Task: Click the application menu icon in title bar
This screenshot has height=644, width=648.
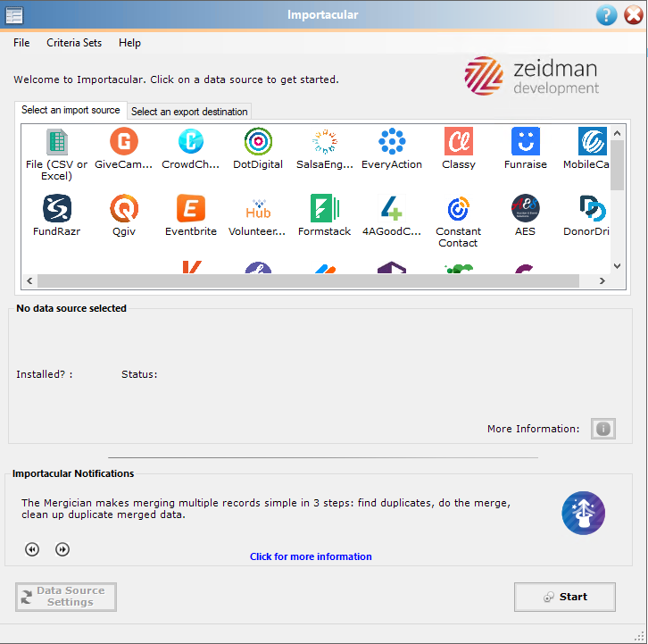Action: (x=14, y=15)
